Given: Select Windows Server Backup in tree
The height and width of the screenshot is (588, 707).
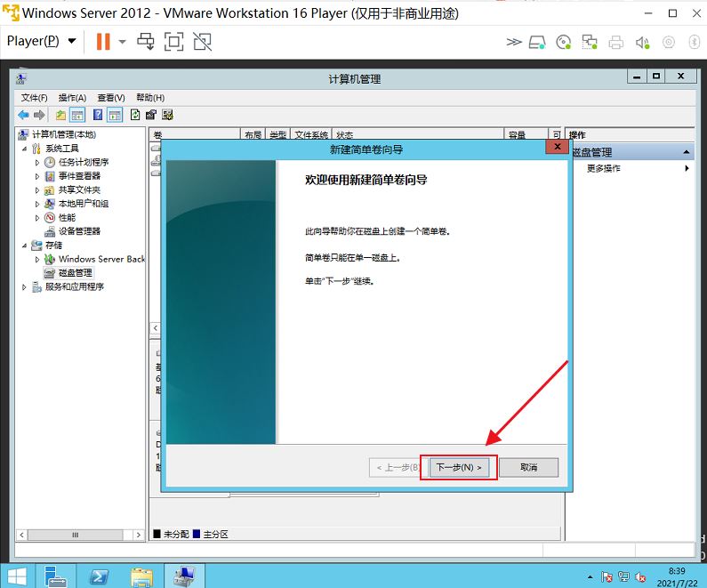Looking at the screenshot, I should pyautogui.click(x=101, y=259).
